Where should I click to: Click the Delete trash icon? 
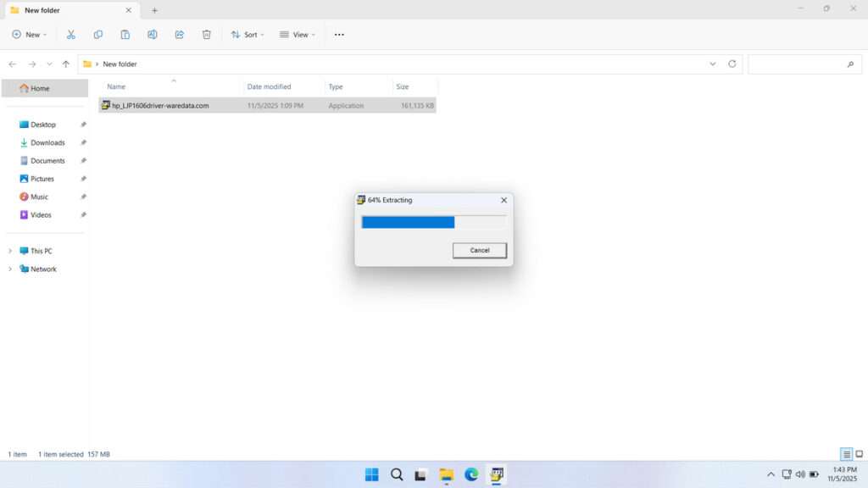tap(205, 34)
